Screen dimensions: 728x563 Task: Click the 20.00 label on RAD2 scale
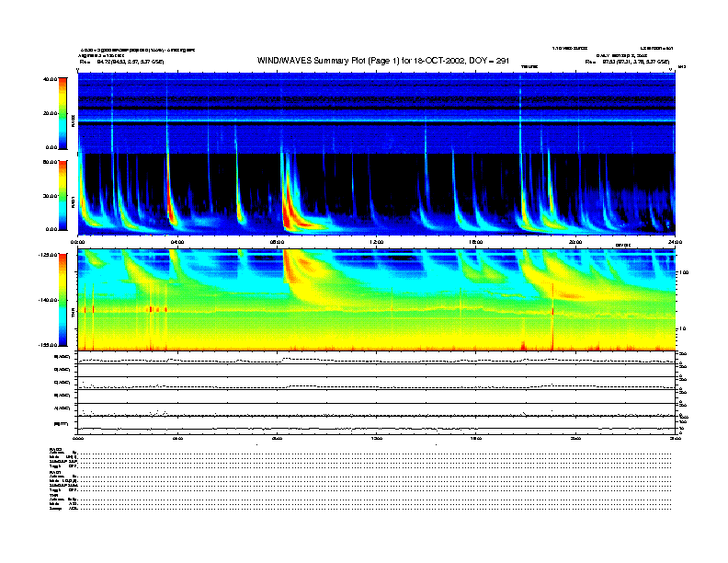[50, 113]
